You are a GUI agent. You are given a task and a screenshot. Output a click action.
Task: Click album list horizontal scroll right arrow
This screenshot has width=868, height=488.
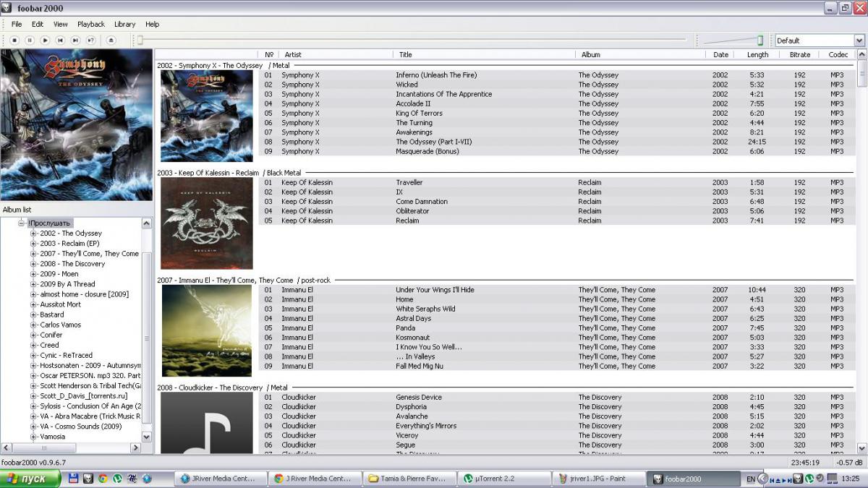pos(135,448)
